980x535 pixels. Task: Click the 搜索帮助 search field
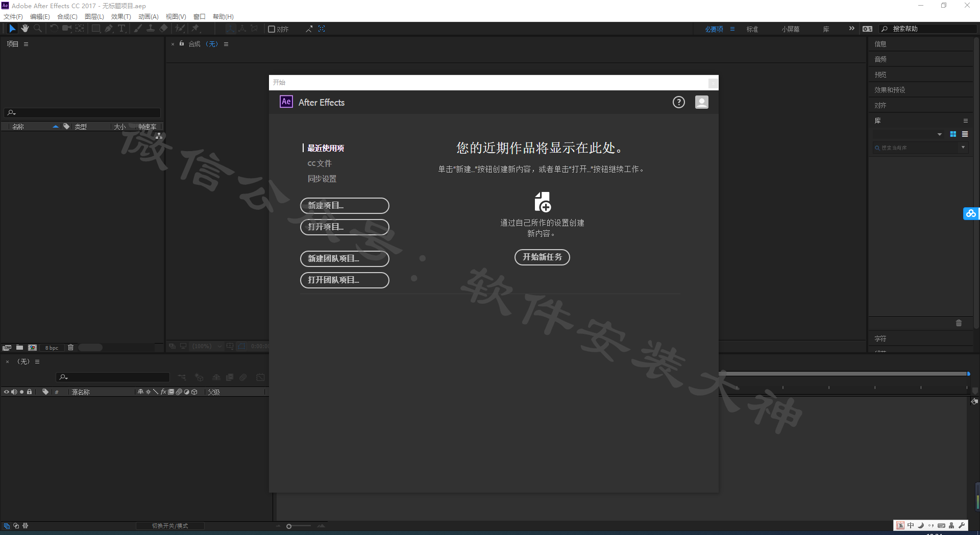(929, 29)
